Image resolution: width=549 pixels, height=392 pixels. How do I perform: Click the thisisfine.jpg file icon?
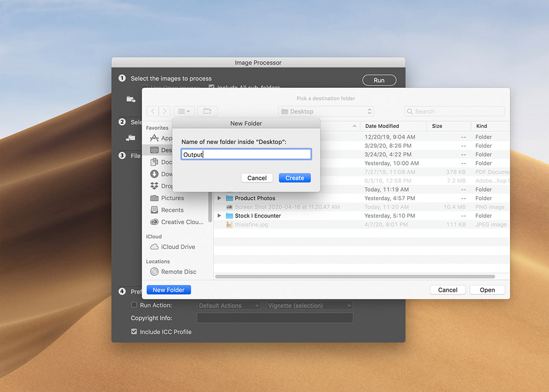[x=229, y=224]
